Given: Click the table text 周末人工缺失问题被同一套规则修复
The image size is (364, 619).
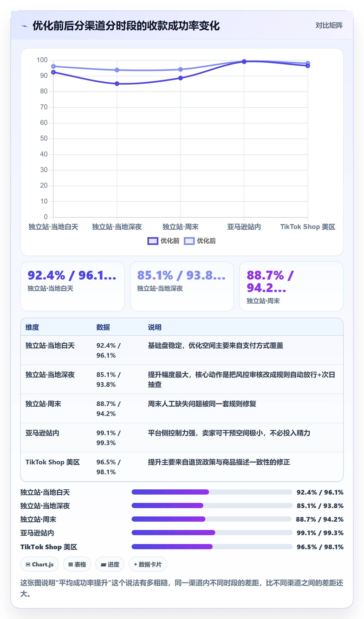Looking at the screenshot, I should (202, 404).
